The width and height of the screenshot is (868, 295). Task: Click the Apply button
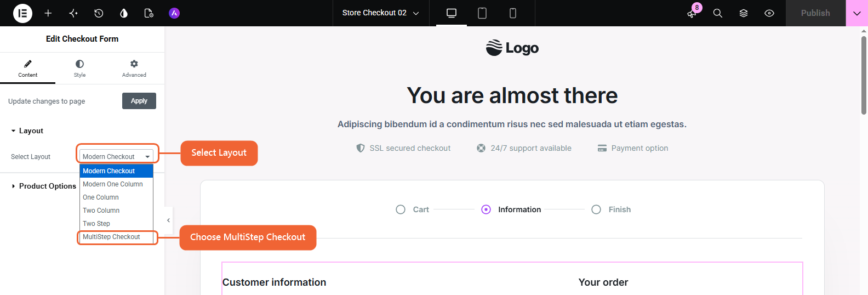139,101
